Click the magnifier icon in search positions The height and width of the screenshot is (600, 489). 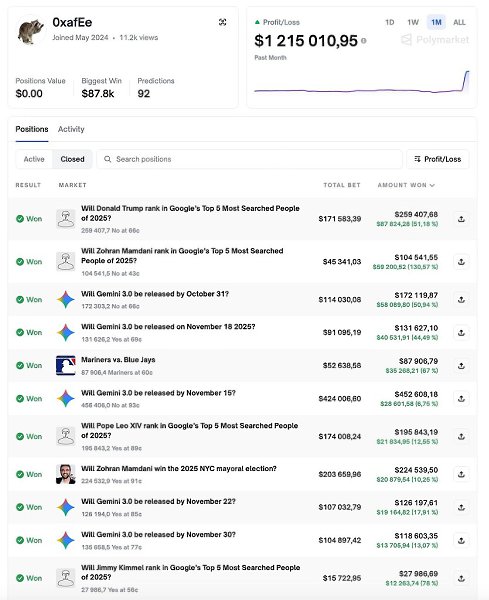click(108, 159)
